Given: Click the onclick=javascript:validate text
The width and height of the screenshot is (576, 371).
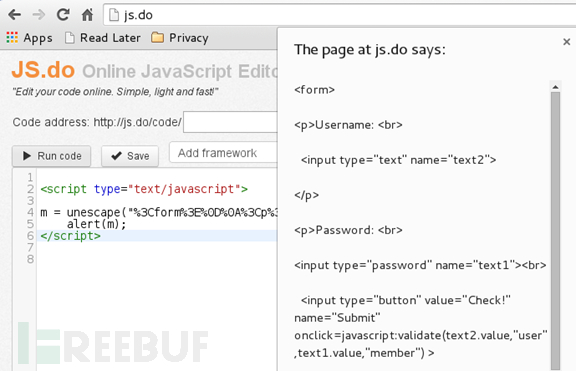Looking at the screenshot, I should (x=421, y=335).
